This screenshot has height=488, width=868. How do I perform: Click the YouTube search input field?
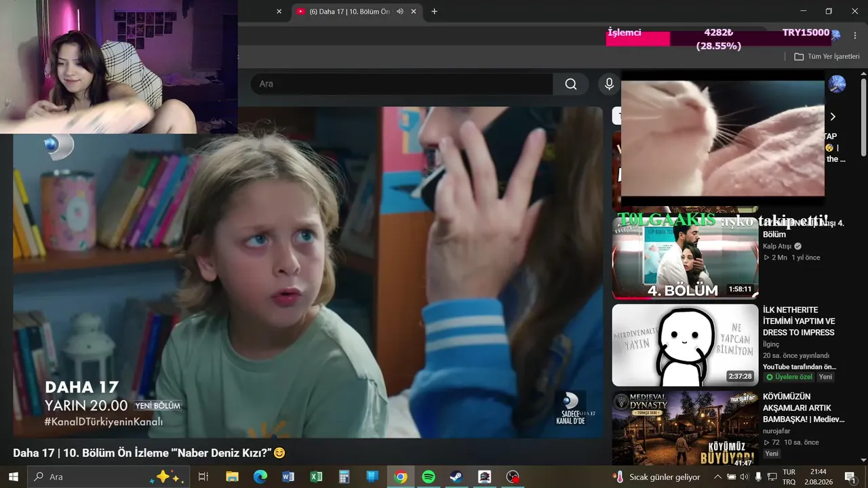click(401, 84)
